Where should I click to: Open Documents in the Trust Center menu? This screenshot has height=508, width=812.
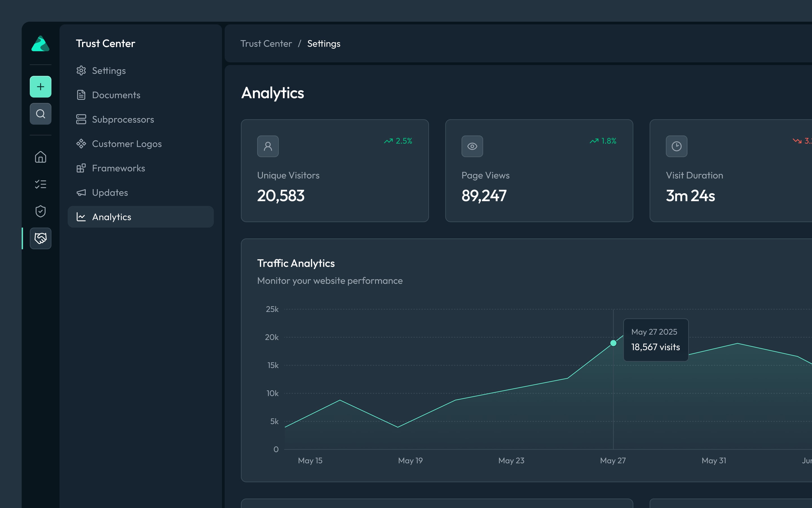[x=141, y=95]
